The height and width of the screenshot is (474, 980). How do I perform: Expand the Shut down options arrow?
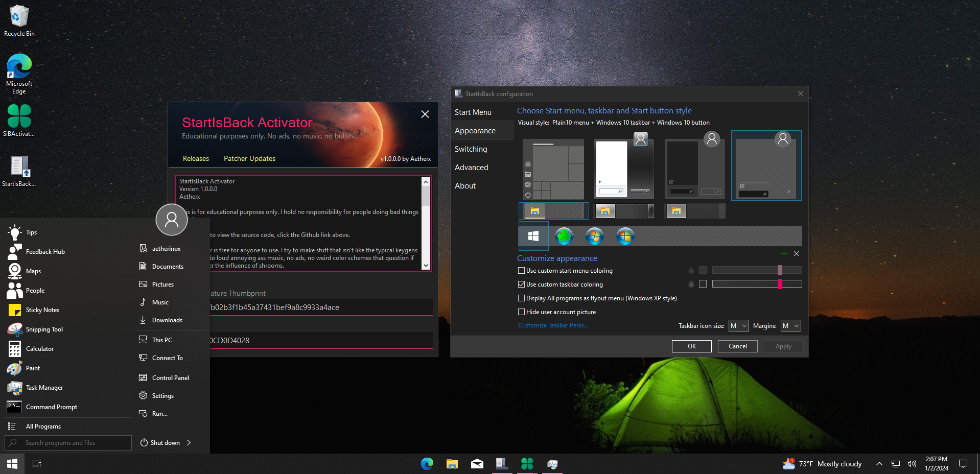click(189, 443)
